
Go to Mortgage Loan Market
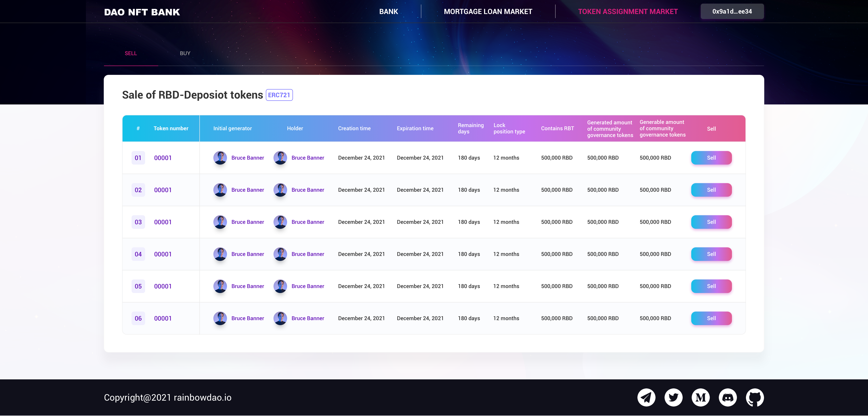click(488, 12)
